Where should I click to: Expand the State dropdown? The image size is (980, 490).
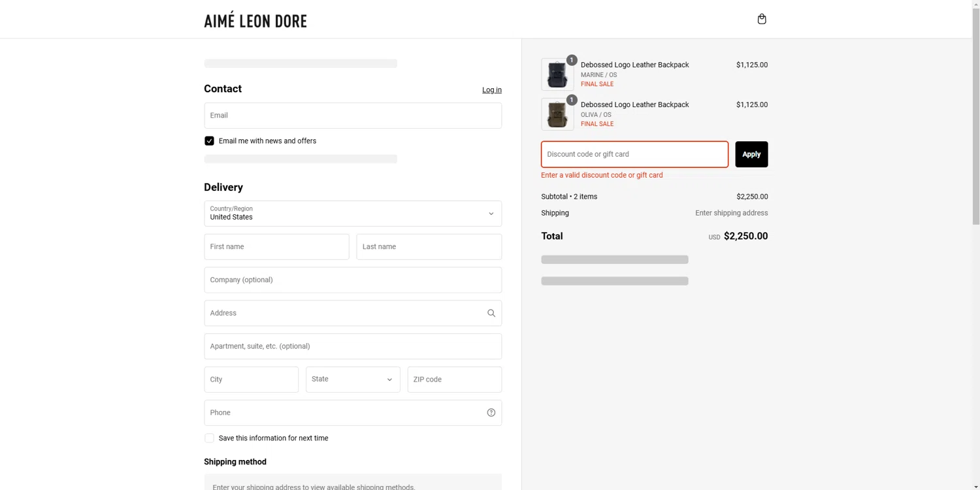[353, 380]
